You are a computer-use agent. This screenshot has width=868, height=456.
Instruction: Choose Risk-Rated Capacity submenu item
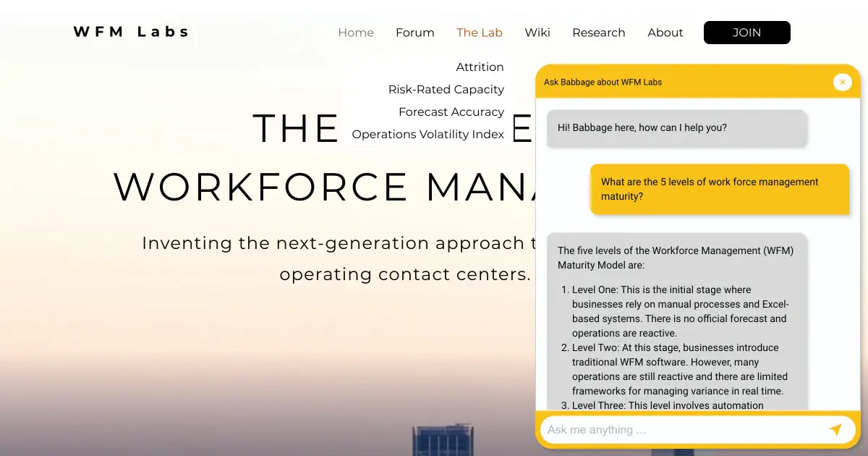pos(446,89)
